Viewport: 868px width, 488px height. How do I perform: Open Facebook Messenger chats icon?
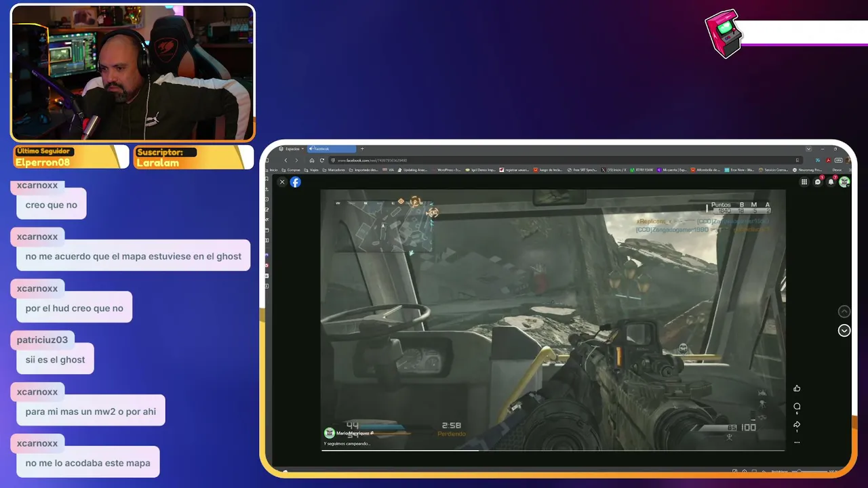[818, 182]
